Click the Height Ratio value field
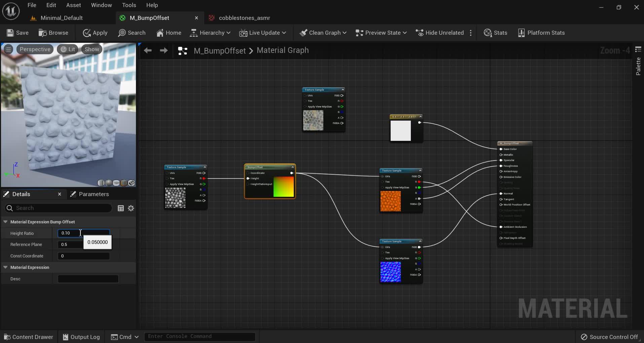The width and height of the screenshot is (644, 343). tap(84, 233)
